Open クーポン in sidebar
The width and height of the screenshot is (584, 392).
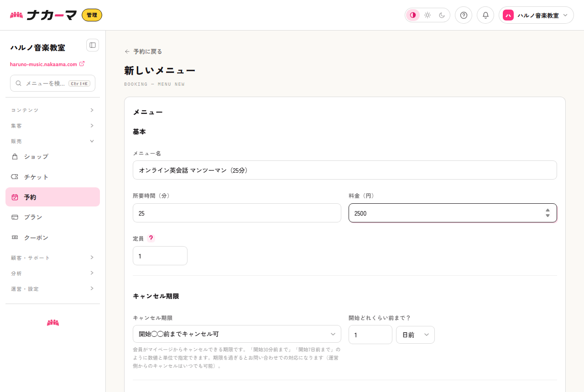[x=52, y=237]
